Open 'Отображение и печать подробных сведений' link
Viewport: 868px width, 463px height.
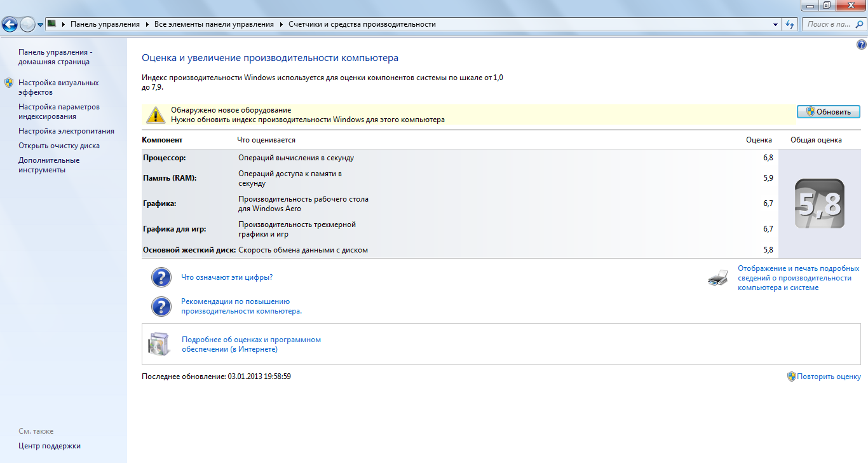click(x=798, y=278)
